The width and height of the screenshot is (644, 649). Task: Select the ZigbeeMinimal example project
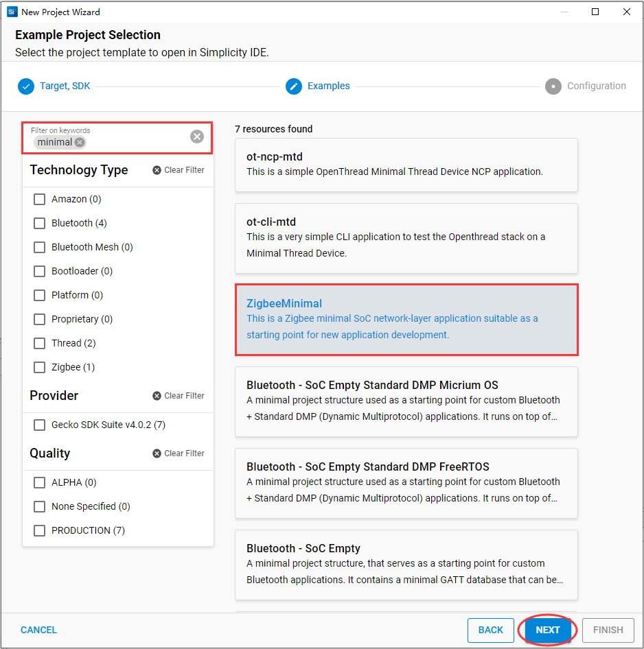tap(406, 320)
